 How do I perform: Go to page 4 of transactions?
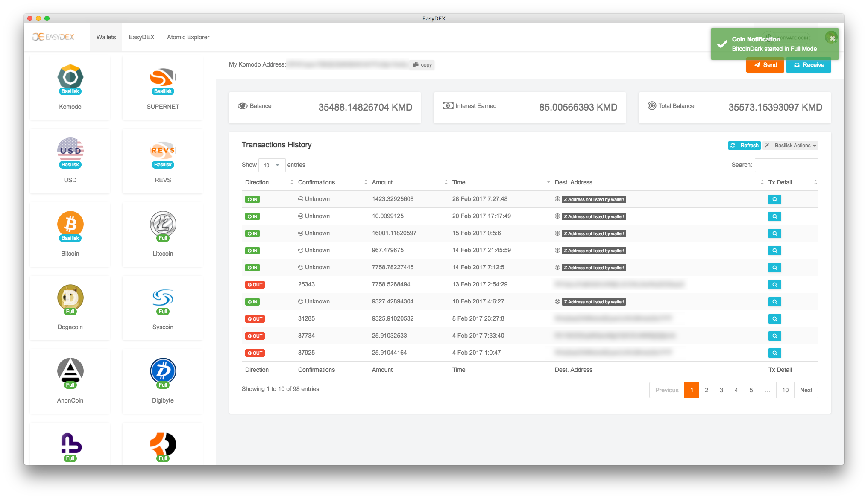click(x=736, y=390)
